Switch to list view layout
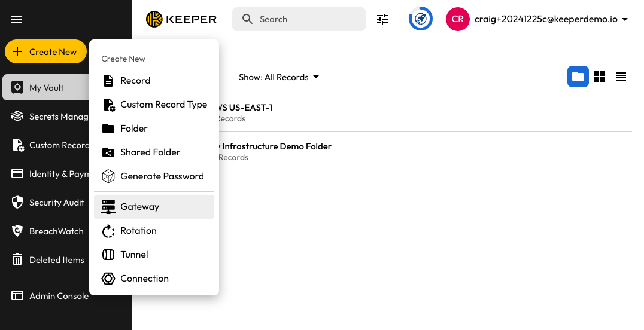The width and height of the screenshot is (644, 330). pos(621,77)
